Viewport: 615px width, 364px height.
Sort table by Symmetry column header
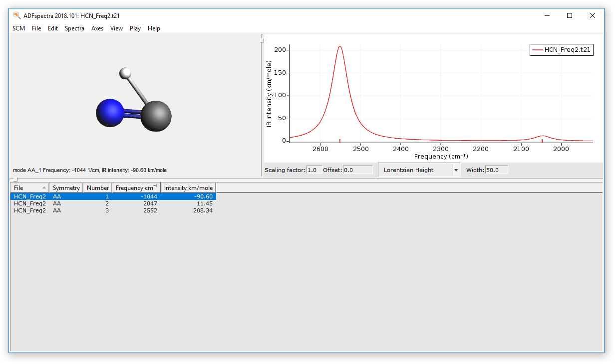[66, 188]
